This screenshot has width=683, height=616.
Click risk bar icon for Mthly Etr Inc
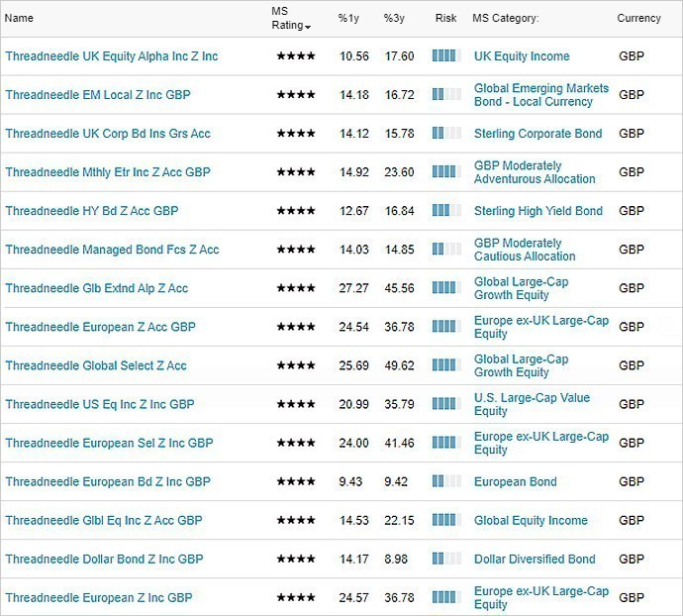446,171
